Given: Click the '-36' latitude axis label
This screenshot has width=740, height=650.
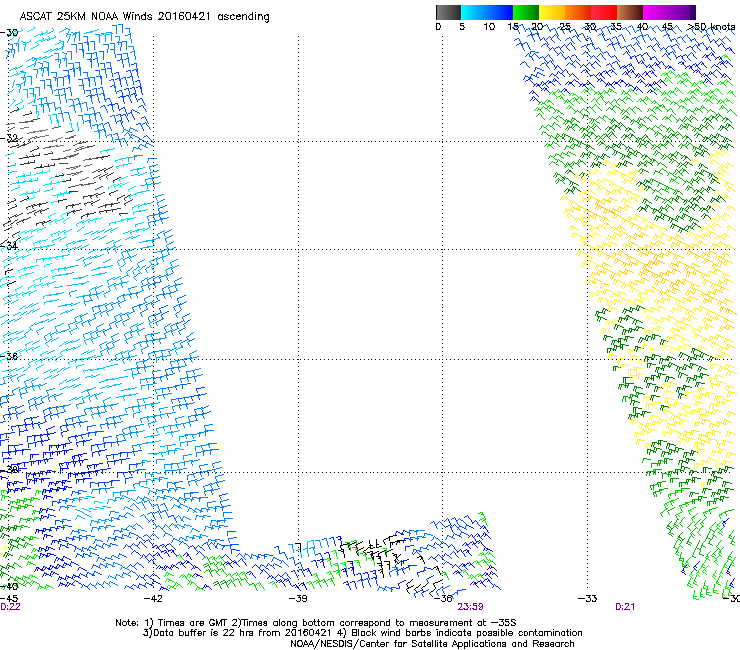Looking at the screenshot, I should point(9,356).
